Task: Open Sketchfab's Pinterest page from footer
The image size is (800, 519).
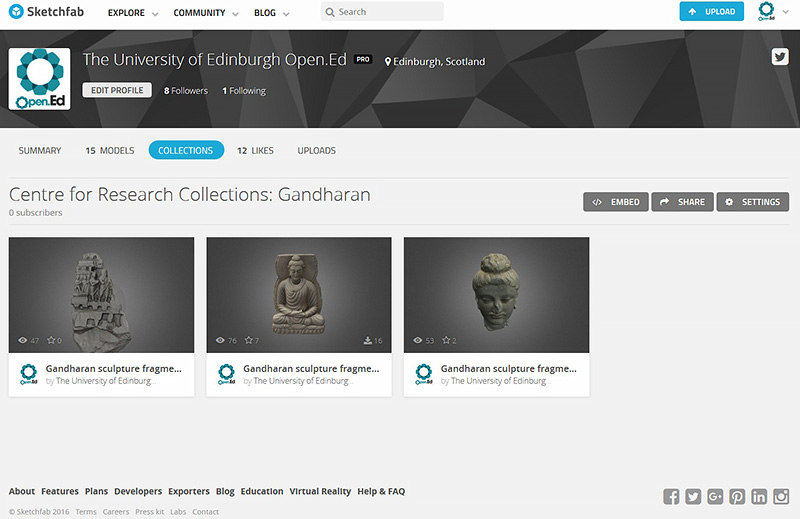Action: pyautogui.click(x=737, y=497)
